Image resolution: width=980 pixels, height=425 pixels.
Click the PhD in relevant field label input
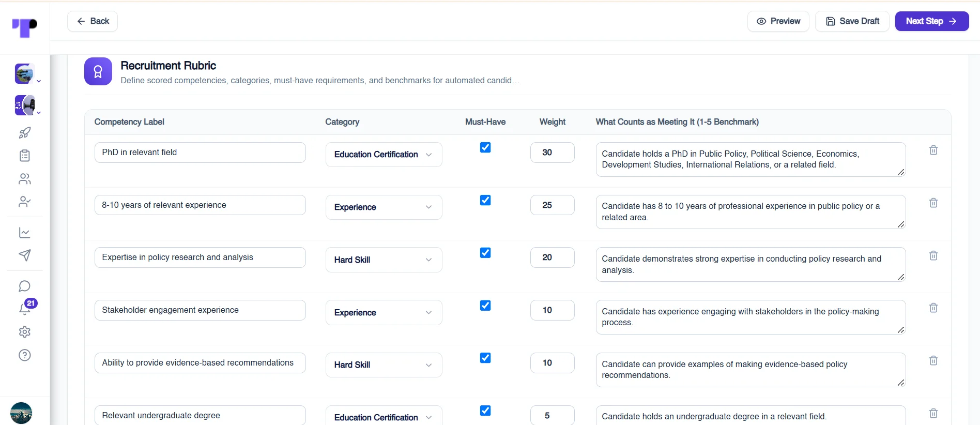200,153
